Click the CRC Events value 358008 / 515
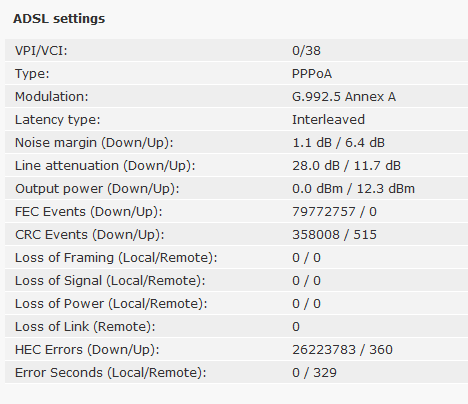468x404 pixels. pyautogui.click(x=334, y=235)
